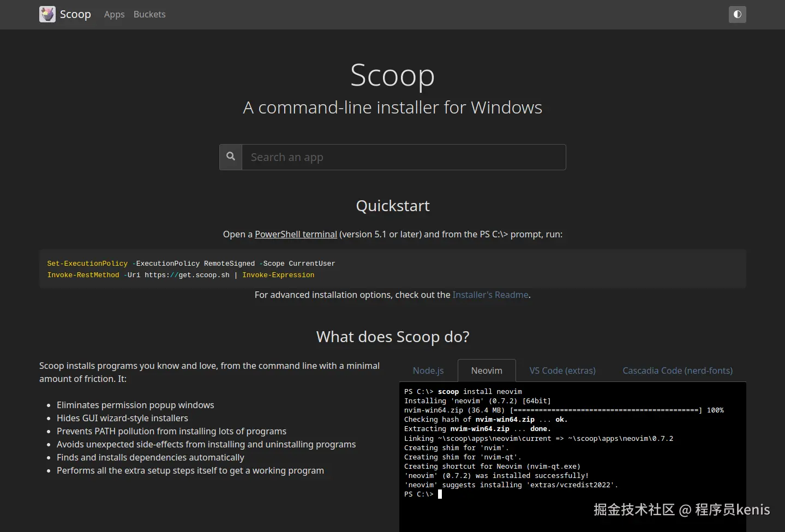Click the Scoop logo icon
The height and width of the screenshot is (532, 785).
[47, 14]
